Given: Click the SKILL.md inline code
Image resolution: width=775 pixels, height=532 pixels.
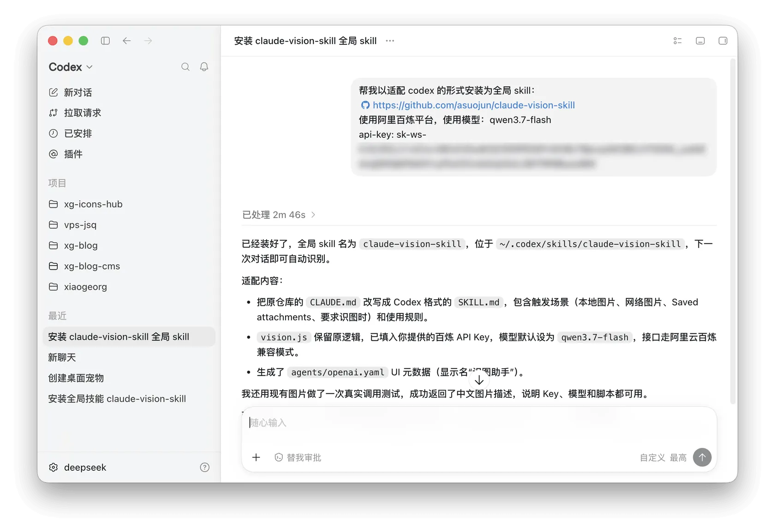Looking at the screenshot, I should click(x=478, y=302).
